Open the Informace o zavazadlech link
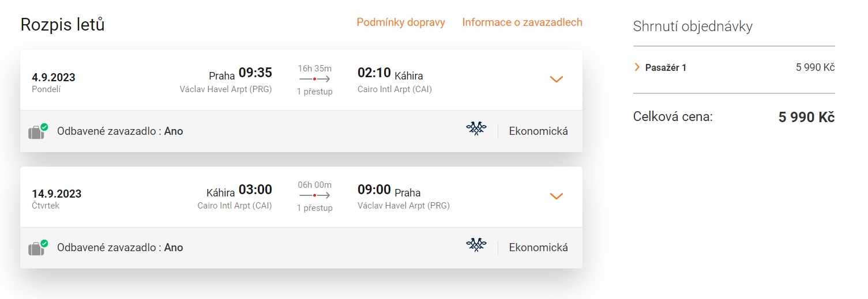Screen dimensions: 868x299 (x=522, y=22)
